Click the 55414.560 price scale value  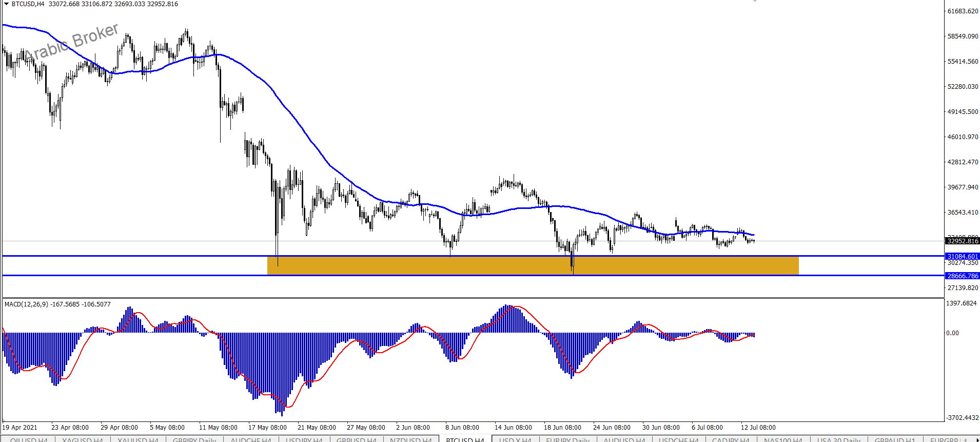[x=963, y=61]
